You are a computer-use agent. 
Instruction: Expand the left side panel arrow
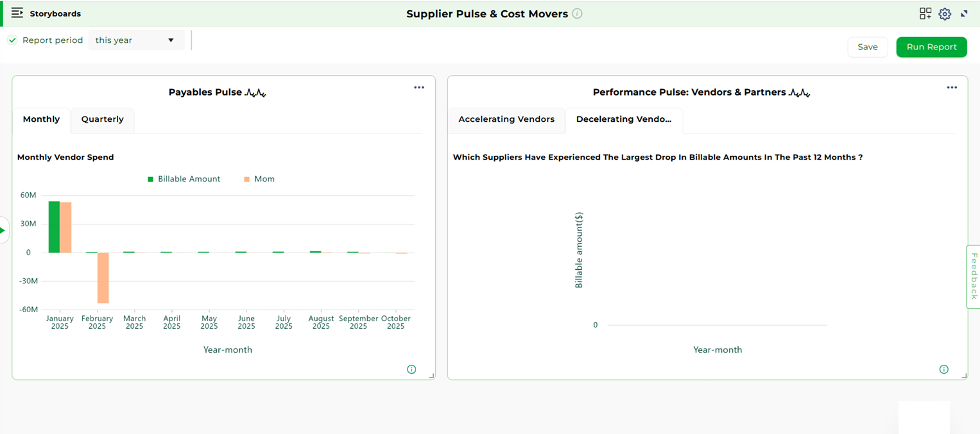coord(3,231)
